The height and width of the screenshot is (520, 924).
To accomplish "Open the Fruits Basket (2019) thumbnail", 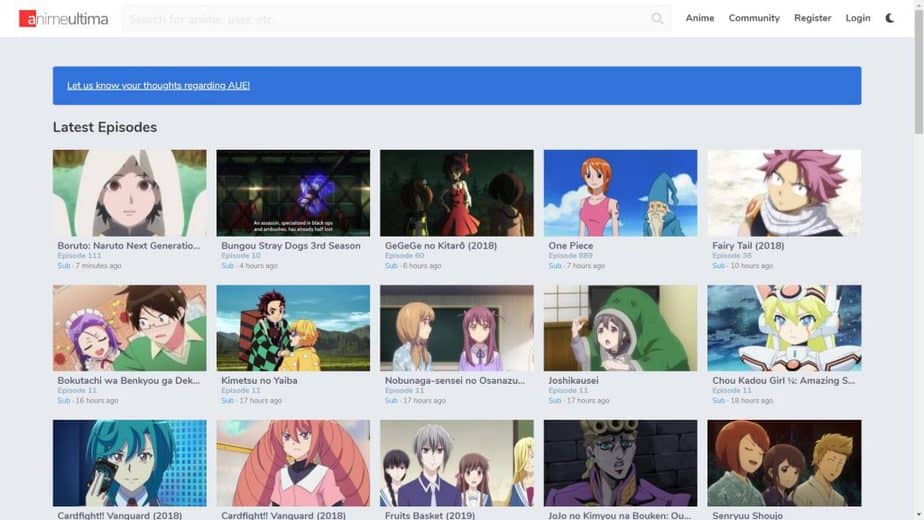I will click(x=457, y=463).
